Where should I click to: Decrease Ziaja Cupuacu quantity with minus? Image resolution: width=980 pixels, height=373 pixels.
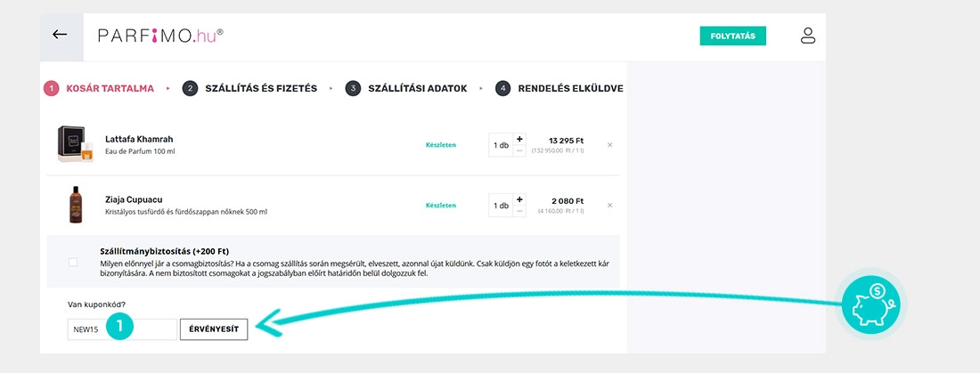click(x=520, y=211)
